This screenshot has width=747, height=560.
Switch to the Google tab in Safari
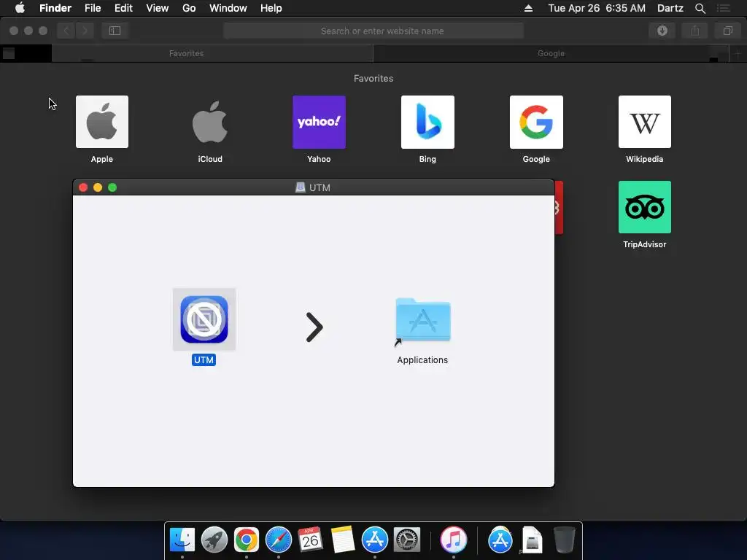click(x=551, y=53)
